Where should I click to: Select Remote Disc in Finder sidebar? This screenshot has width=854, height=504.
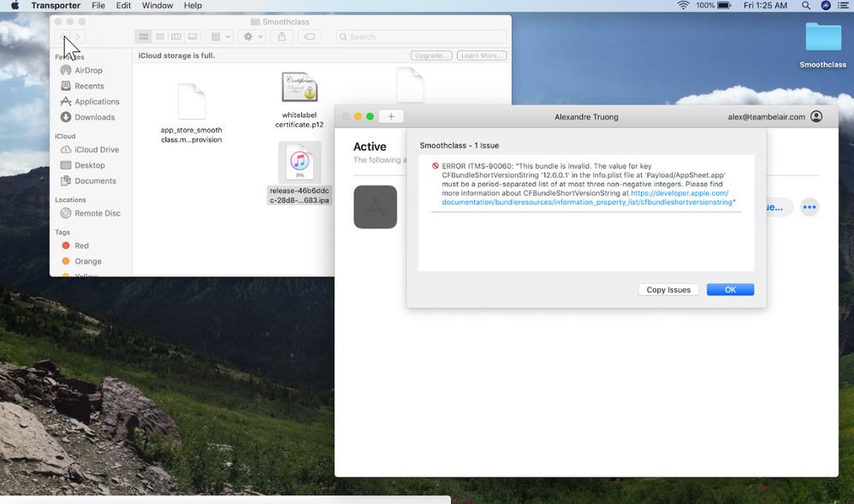pos(91,213)
